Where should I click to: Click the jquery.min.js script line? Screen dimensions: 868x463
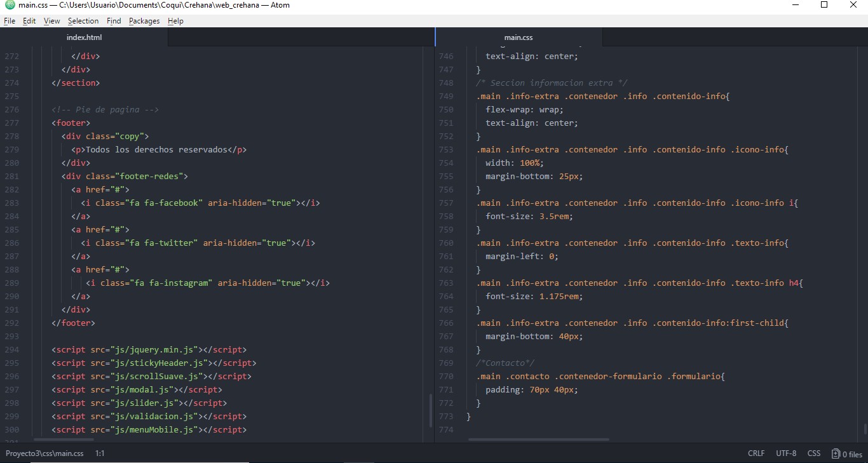(149, 349)
